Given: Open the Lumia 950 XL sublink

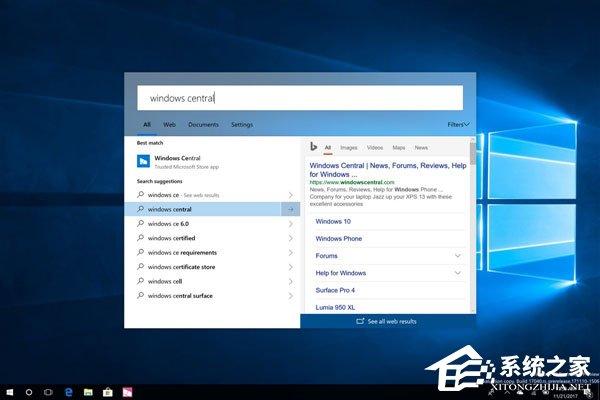Looking at the screenshot, I should 335,307.
